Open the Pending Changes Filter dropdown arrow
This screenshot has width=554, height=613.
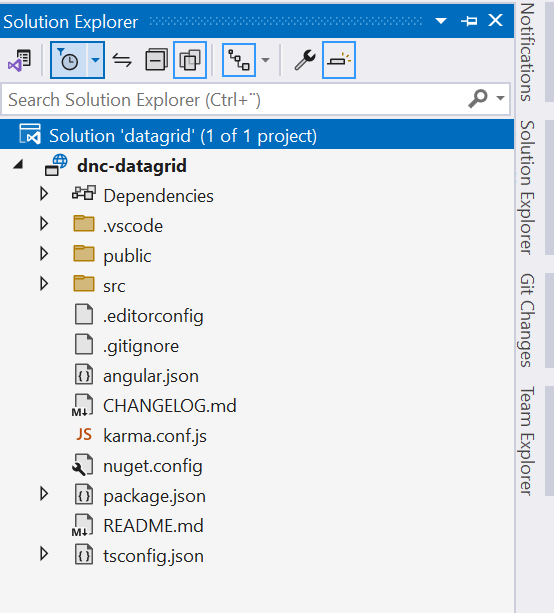[x=95, y=60]
